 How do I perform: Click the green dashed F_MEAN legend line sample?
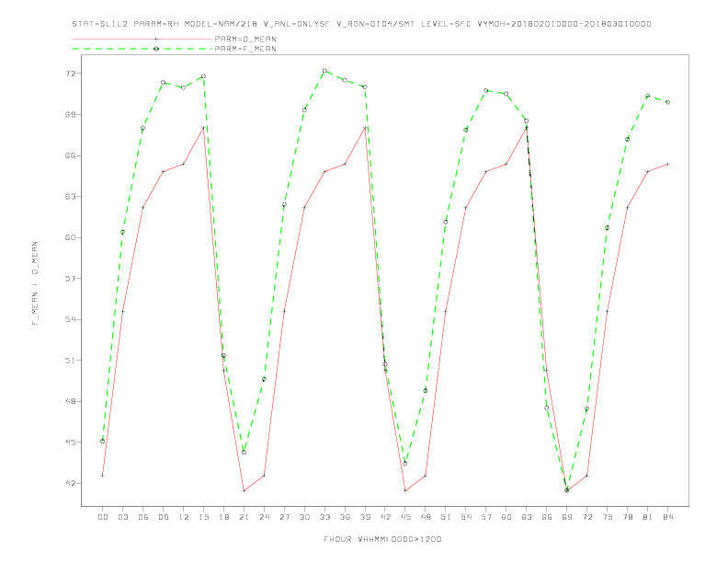click(142, 49)
